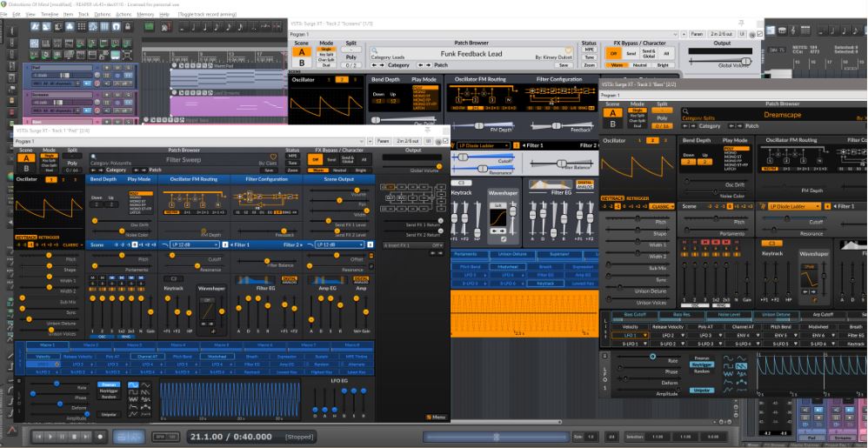Click the search magnifier in the Screams patch browser
The height and width of the screenshot is (448, 868).
(x=374, y=50)
